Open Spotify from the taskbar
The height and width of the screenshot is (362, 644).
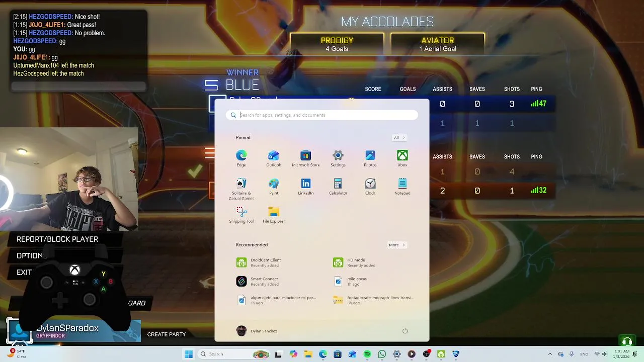point(367,354)
